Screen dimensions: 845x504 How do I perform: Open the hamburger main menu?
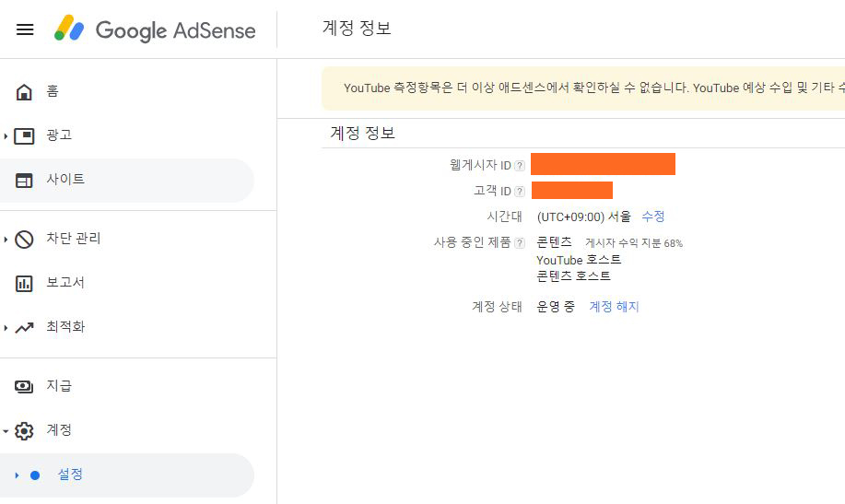25,29
